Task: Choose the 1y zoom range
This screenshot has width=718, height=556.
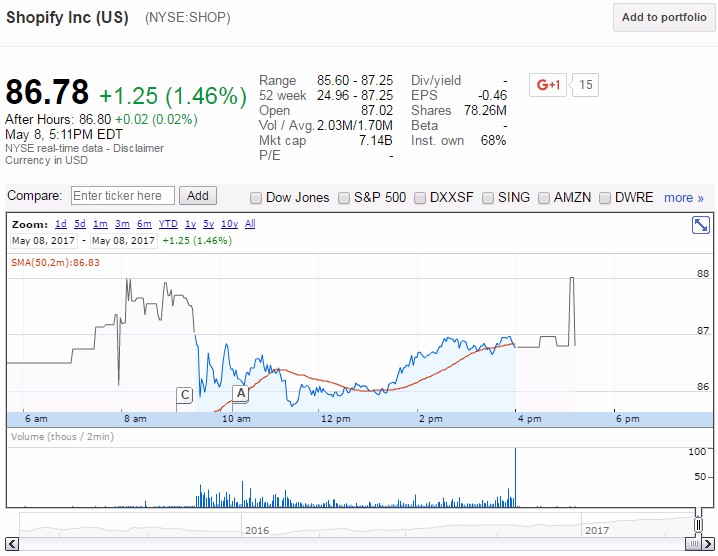Action: coord(190,224)
